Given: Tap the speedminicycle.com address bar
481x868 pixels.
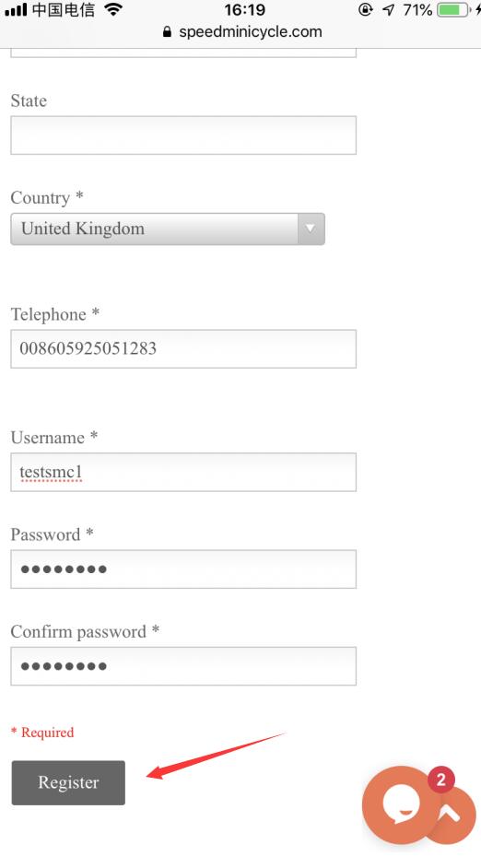Looking at the screenshot, I should click(x=242, y=32).
